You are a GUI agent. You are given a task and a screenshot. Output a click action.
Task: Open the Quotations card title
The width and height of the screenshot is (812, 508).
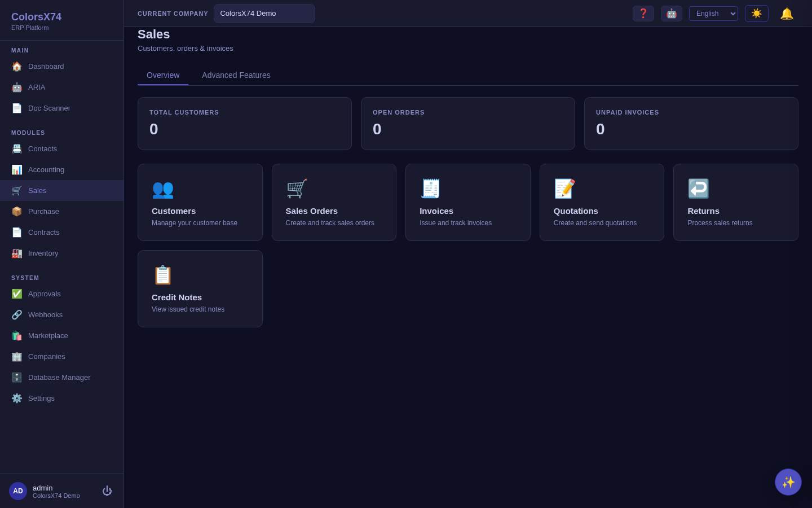[576, 211]
